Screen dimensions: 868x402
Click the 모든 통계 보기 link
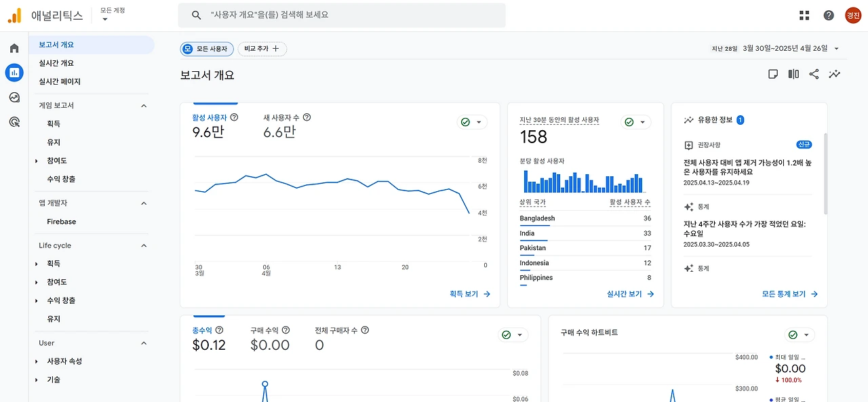pyautogui.click(x=790, y=294)
